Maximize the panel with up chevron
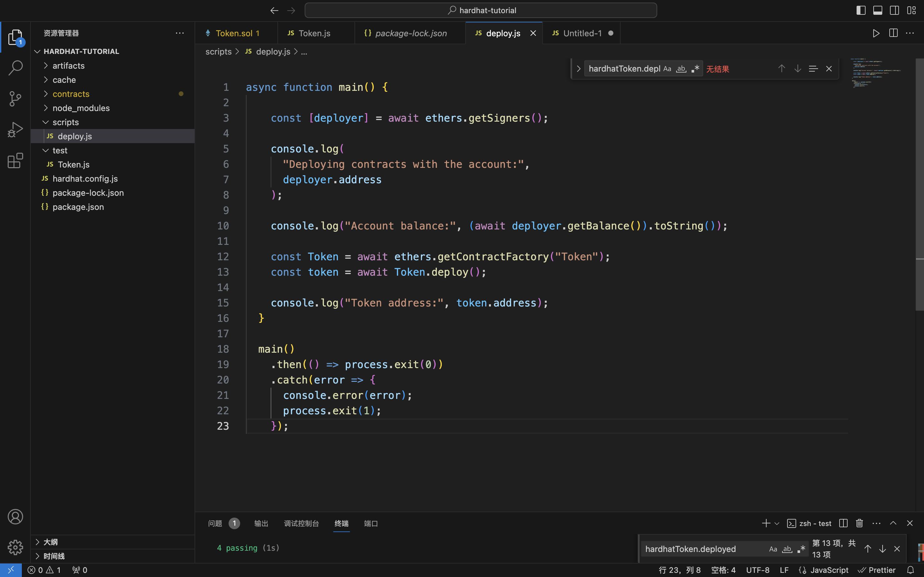Image resolution: width=924 pixels, height=577 pixels. click(893, 523)
